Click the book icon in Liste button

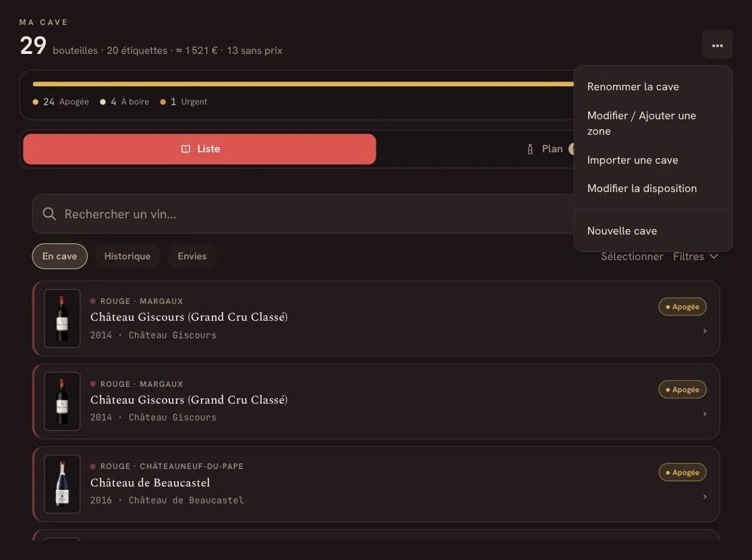pyautogui.click(x=185, y=149)
